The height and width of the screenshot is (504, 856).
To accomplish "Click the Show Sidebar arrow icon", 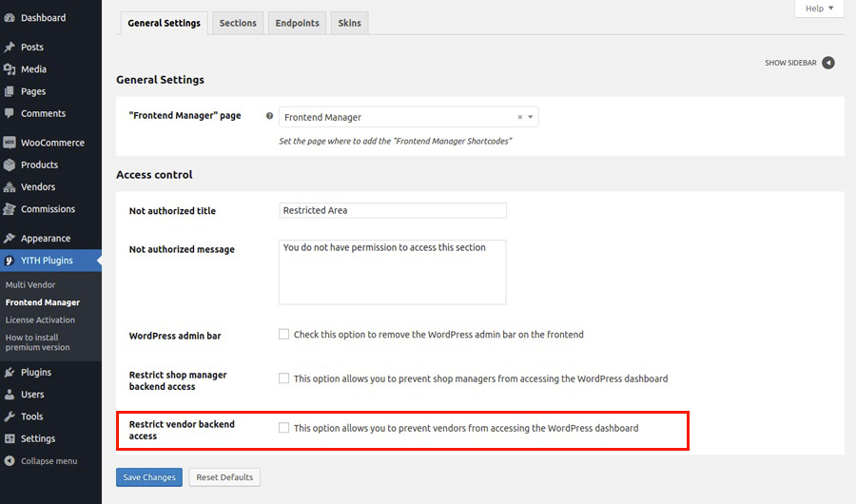I will (x=828, y=63).
